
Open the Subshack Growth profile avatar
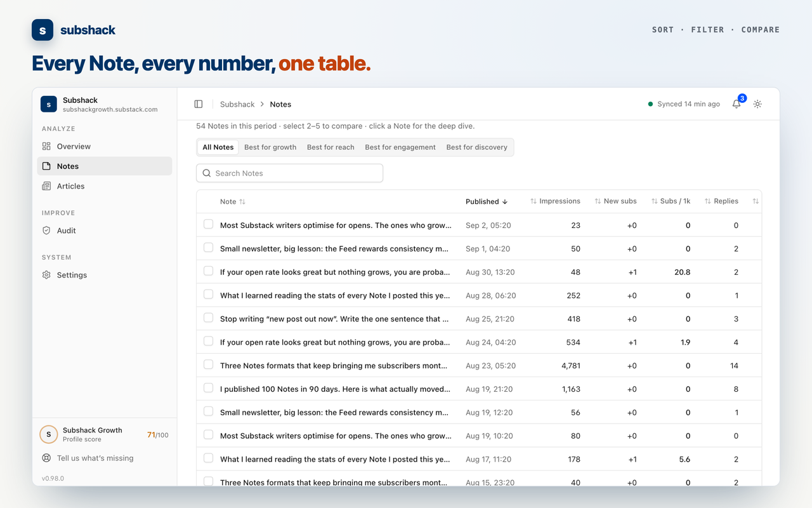pos(49,434)
